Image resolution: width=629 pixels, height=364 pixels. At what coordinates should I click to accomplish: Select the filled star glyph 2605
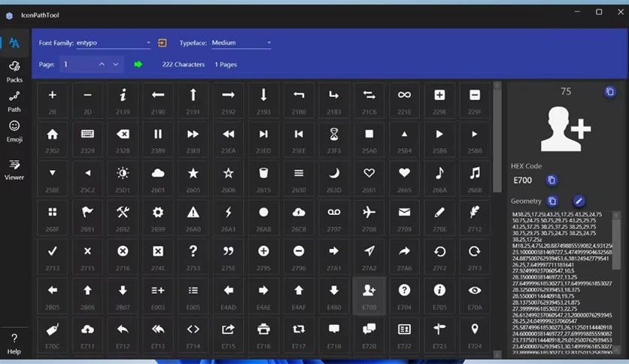click(193, 178)
